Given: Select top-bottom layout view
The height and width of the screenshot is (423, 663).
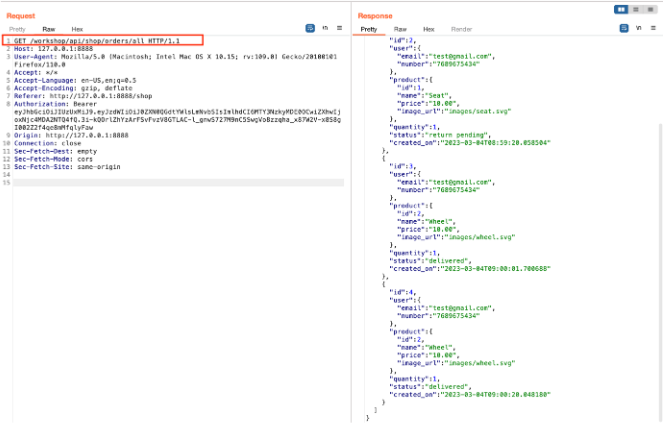Looking at the screenshot, I should 636,9.
